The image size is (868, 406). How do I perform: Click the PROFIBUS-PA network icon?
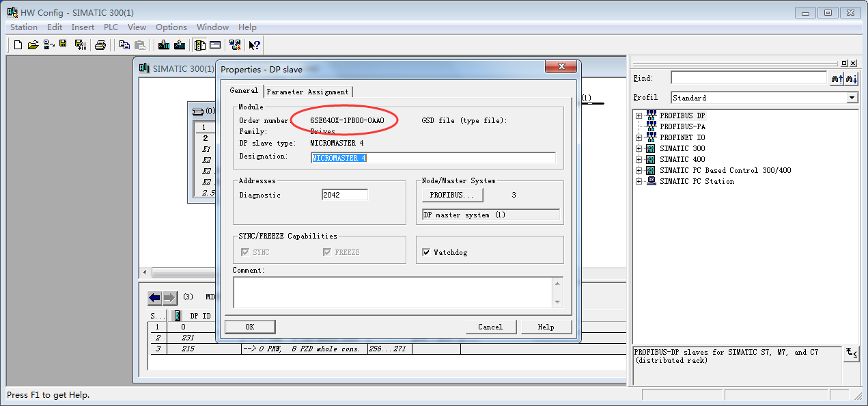coord(651,126)
